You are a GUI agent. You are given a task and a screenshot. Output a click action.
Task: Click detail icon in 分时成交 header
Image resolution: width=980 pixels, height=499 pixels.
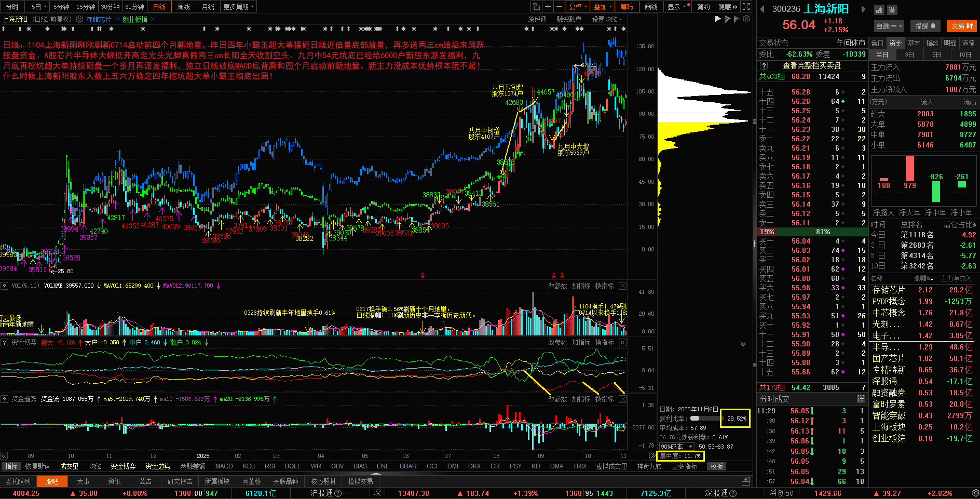click(861, 399)
